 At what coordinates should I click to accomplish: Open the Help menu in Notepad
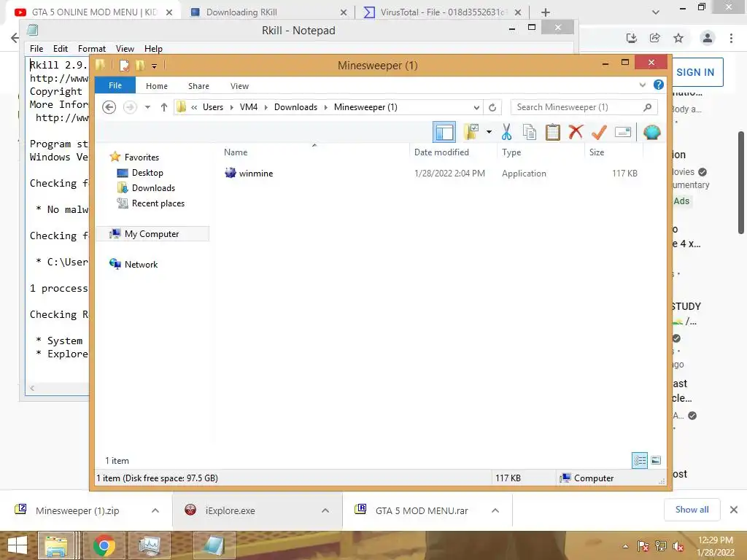153,49
